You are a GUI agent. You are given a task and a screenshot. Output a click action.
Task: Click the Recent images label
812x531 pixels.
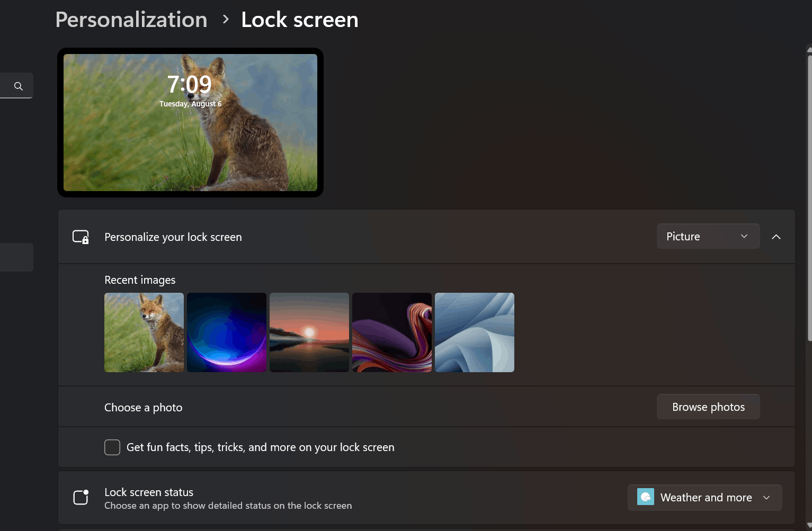coord(140,280)
